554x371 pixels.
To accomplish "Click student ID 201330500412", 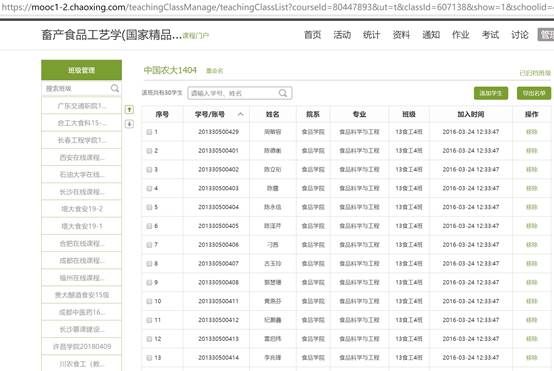I will pyautogui.click(x=218, y=320).
